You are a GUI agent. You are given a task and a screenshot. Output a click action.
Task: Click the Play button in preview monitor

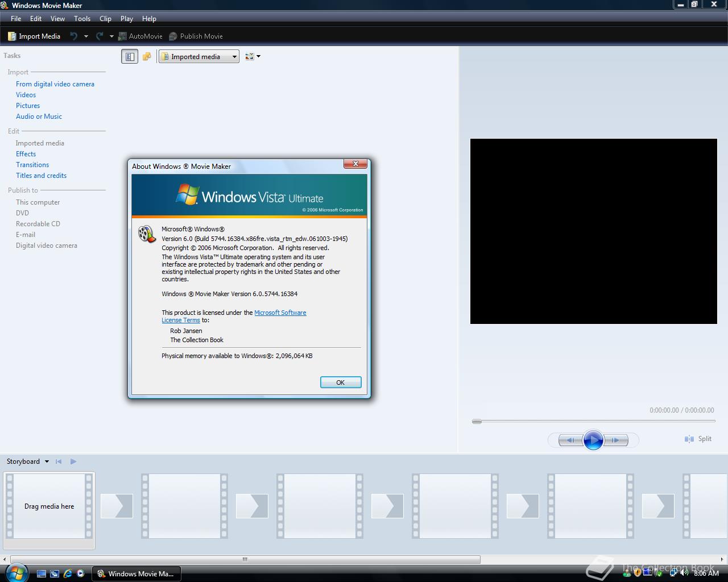593,440
